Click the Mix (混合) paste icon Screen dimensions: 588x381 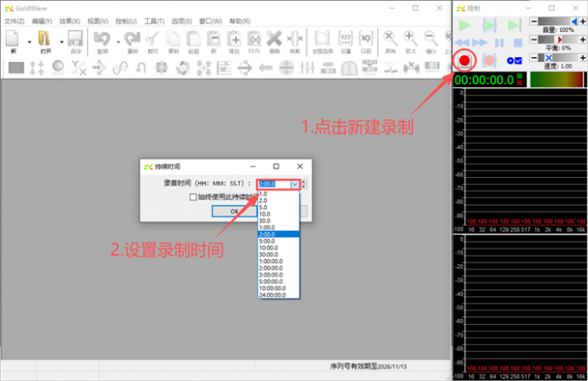click(234, 39)
